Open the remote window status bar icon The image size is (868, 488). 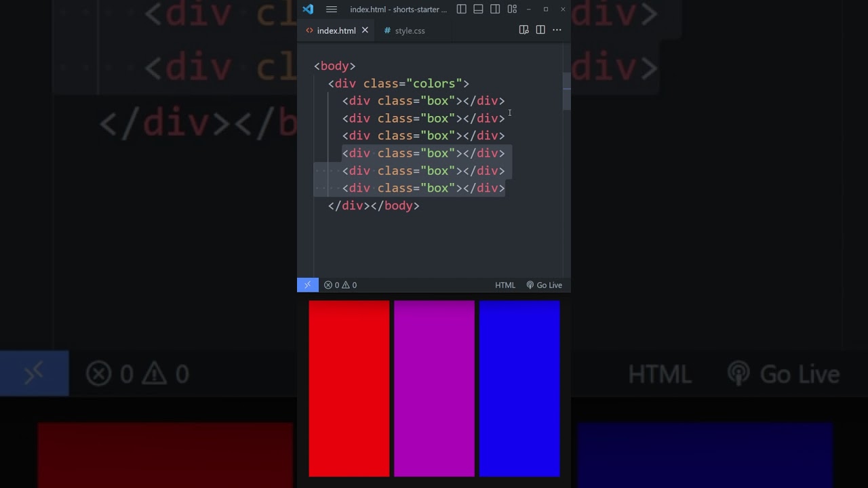click(307, 285)
